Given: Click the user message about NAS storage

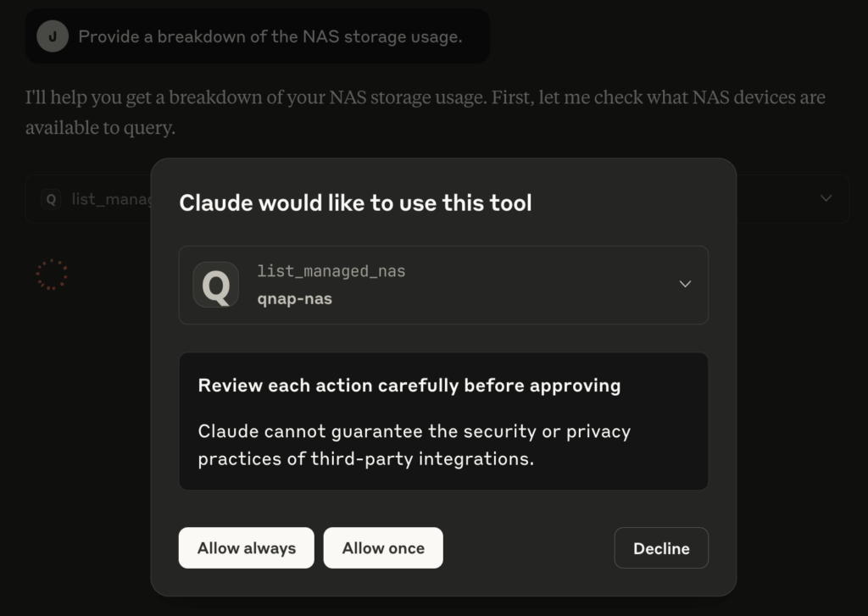Looking at the screenshot, I should click(270, 36).
